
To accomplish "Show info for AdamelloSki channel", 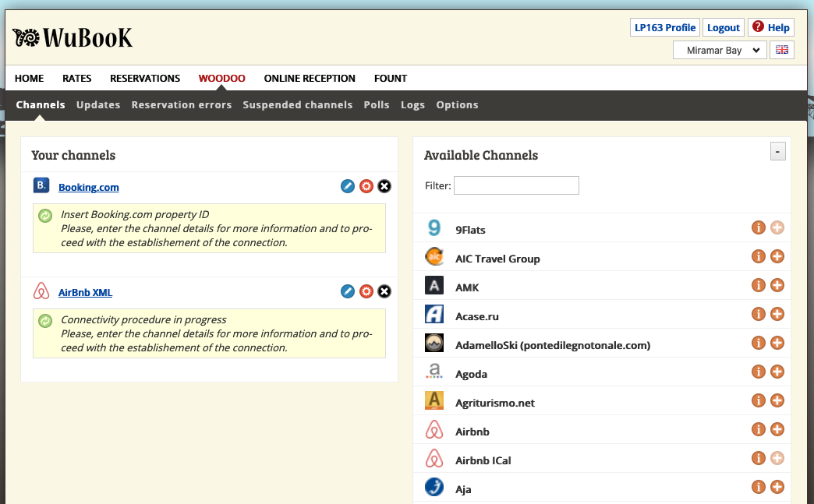I will coord(759,343).
